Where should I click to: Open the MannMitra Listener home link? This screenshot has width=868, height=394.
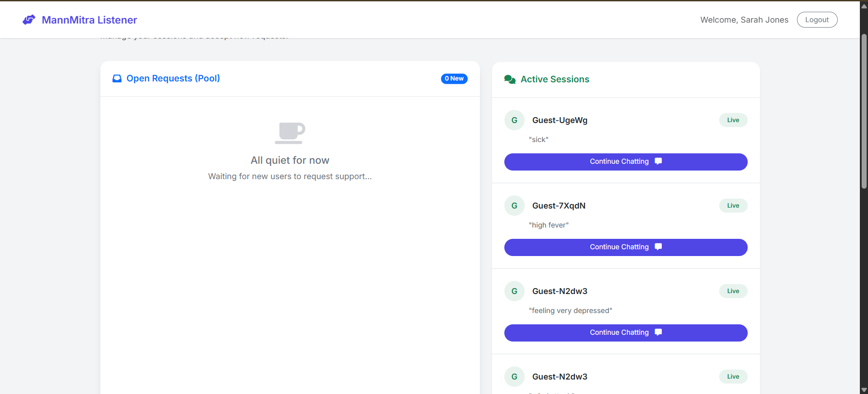click(89, 20)
